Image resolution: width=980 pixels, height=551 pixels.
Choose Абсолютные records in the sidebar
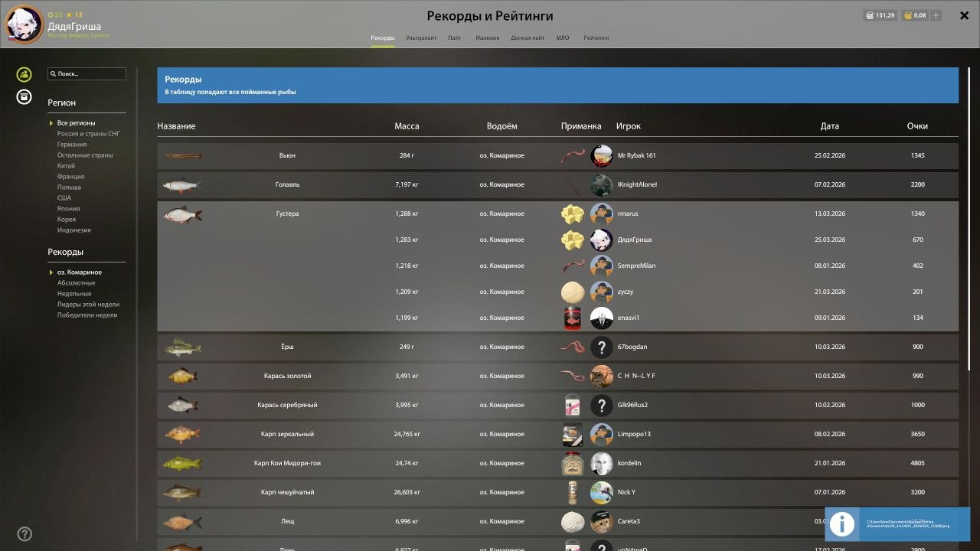click(x=76, y=283)
